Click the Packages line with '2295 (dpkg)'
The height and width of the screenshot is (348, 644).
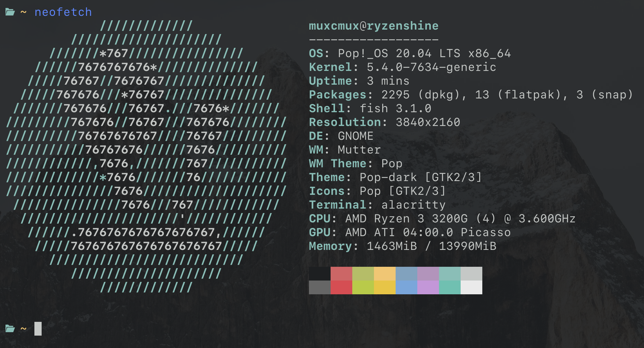471,95
